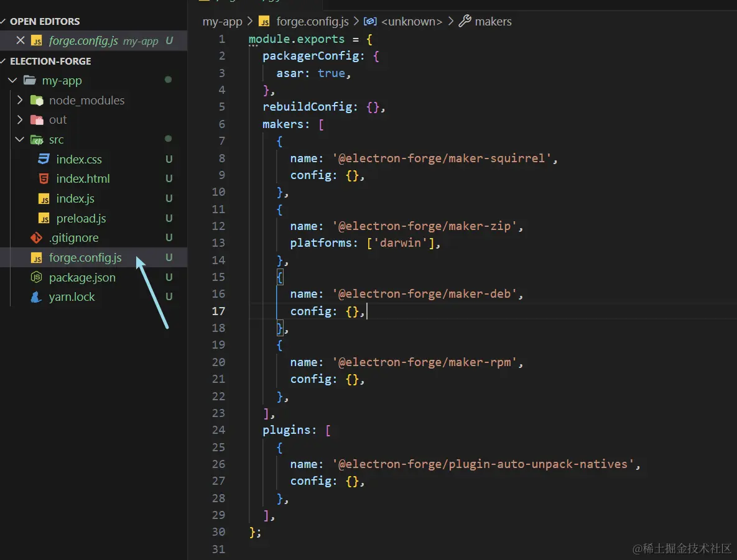Click line number 6 in gutter
This screenshot has height=560, width=737.
(221, 124)
